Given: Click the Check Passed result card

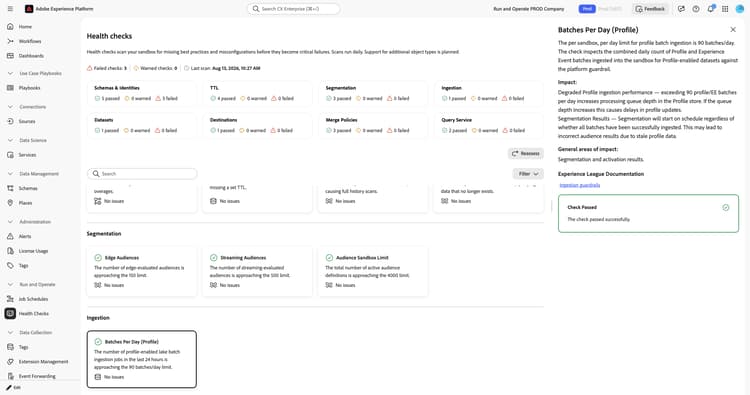Looking at the screenshot, I should click(648, 213).
